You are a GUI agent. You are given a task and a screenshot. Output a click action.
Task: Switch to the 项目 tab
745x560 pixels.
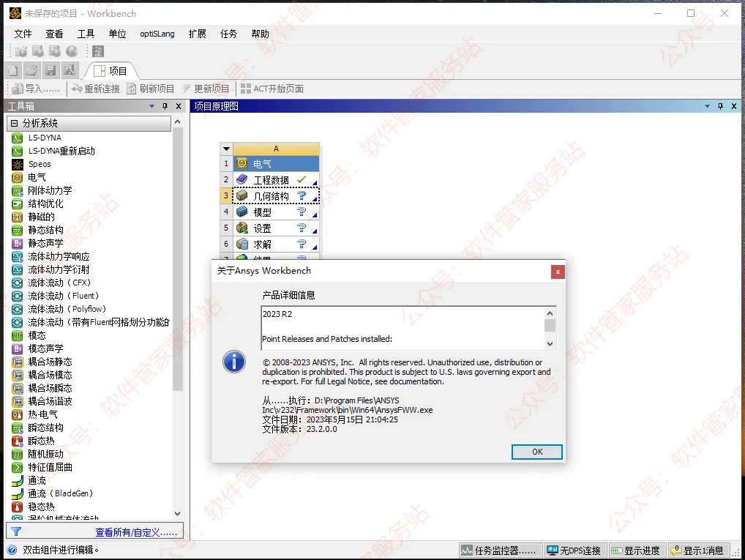pos(111,71)
